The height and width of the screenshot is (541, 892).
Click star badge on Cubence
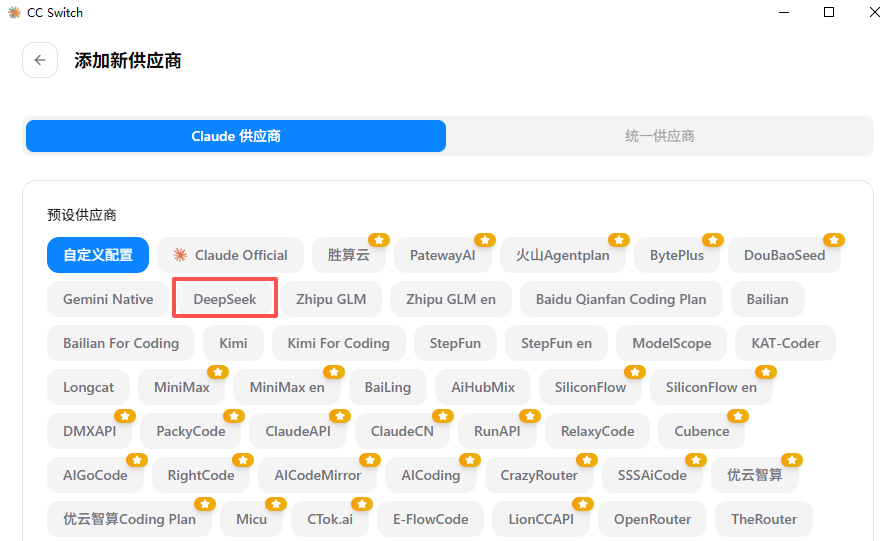click(x=738, y=416)
